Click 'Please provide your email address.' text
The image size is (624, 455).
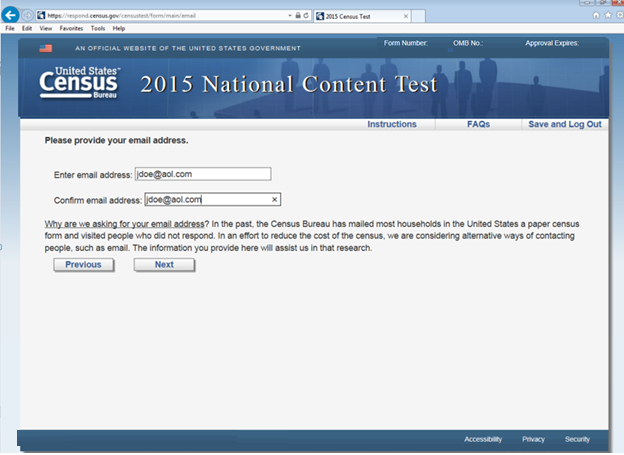(116, 141)
